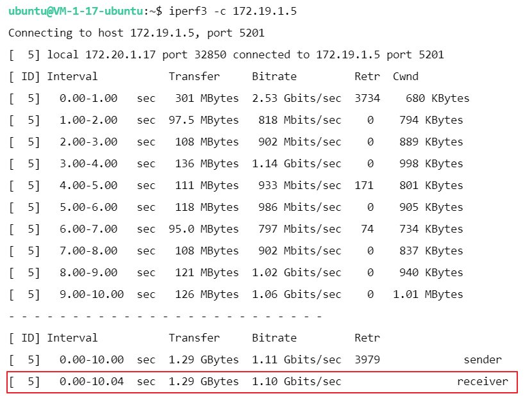Click the 3979 total retransmits value
The image size is (532, 396).
coord(367,359)
